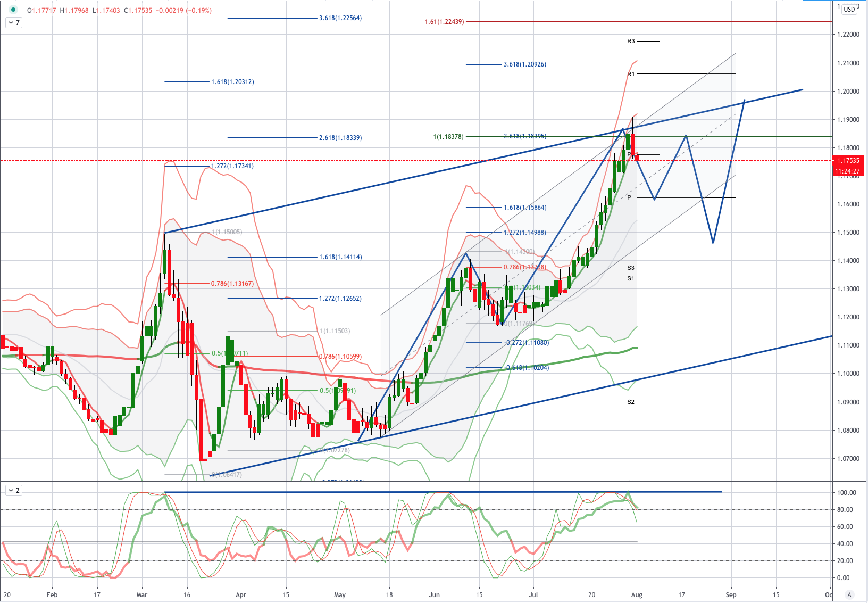Click the 100.00 tick on oscillator scale
The image size is (868, 603).
[846, 493]
